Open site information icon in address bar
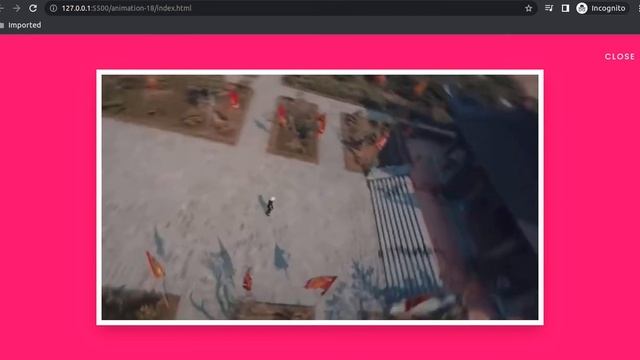The image size is (640, 360). pos(53,8)
